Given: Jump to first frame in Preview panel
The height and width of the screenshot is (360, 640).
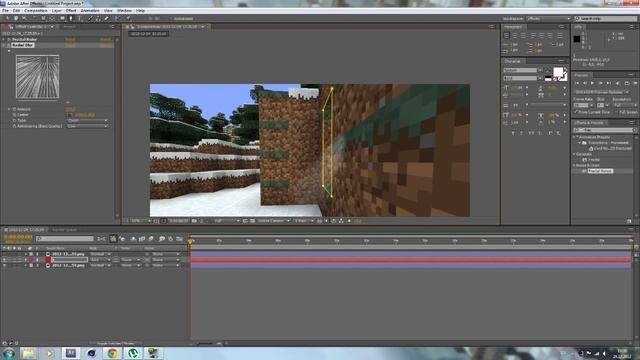Looking at the screenshot, I should [577, 83].
